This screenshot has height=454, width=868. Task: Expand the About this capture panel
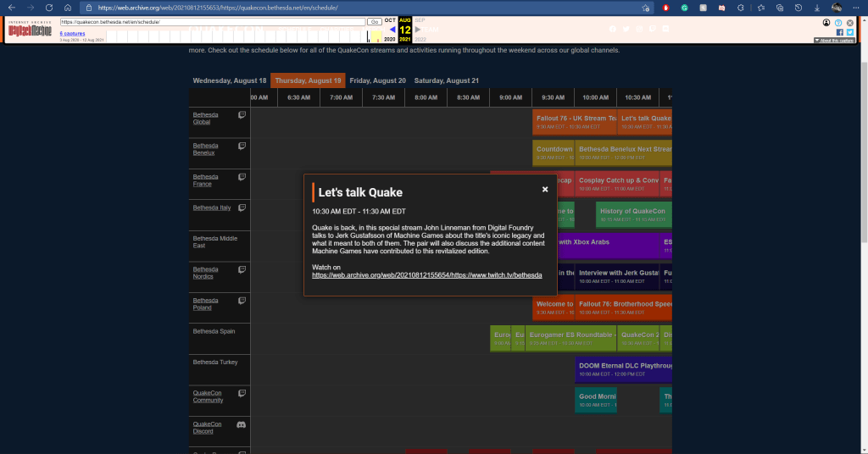tap(835, 41)
